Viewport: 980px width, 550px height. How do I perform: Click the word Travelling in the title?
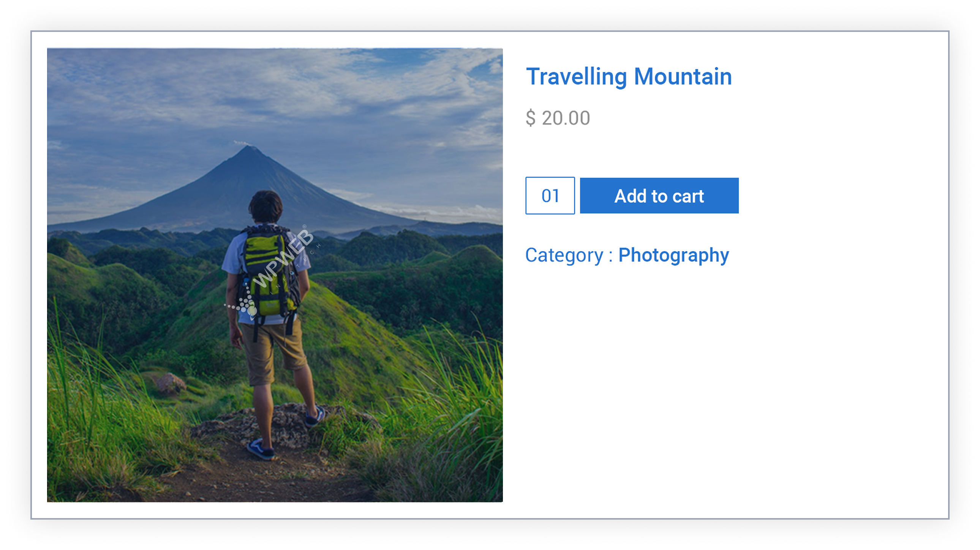click(x=576, y=77)
